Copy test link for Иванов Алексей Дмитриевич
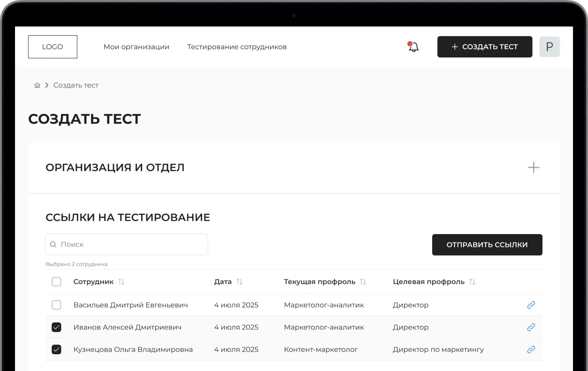588x371 pixels. (x=531, y=327)
